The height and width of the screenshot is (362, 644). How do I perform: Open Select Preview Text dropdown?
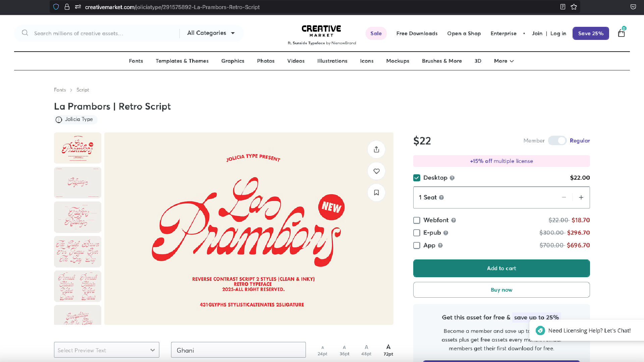107,350
